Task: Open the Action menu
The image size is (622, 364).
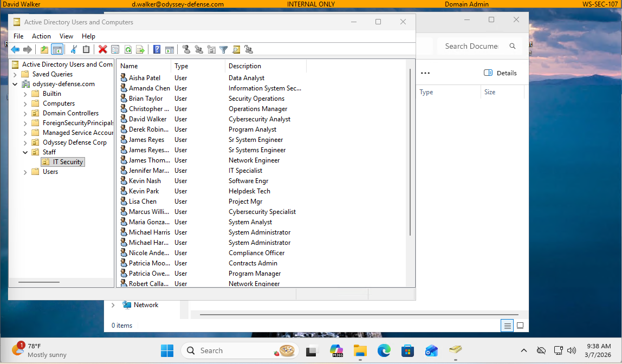Action: (41, 36)
